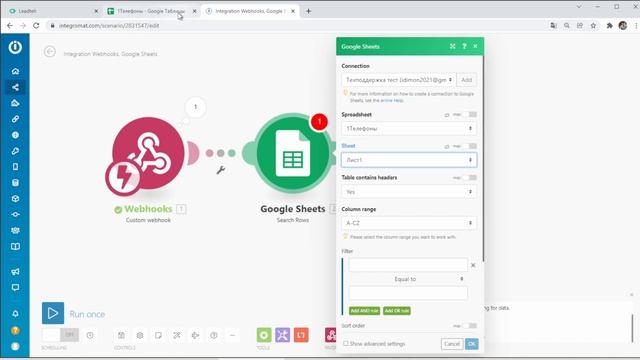Open the Webhooks globe icon in sidebar
Screen dimensions: 640x360
click(15, 135)
